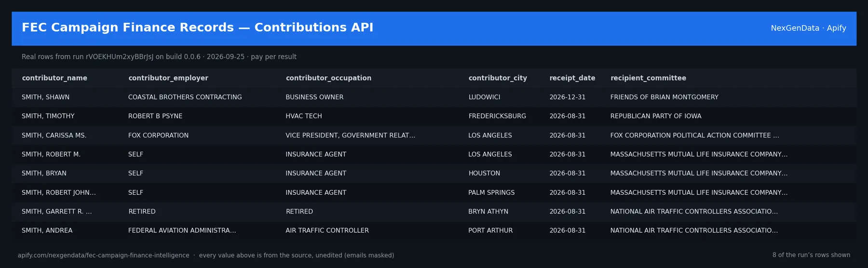Viewport: 868px width, 268px height.
Task: Click the contributor_occupation column header
Action: [x=328, y=78]
